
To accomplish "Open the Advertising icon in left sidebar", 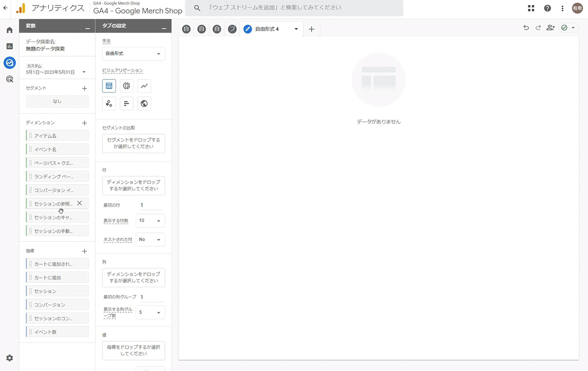I will (x=10, y=79).
